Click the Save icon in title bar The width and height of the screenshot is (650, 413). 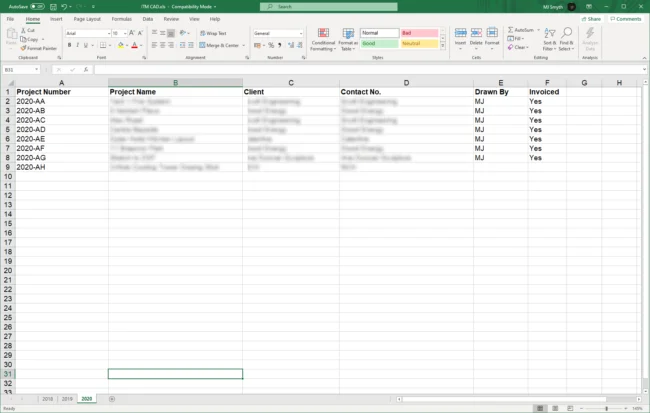52,6
